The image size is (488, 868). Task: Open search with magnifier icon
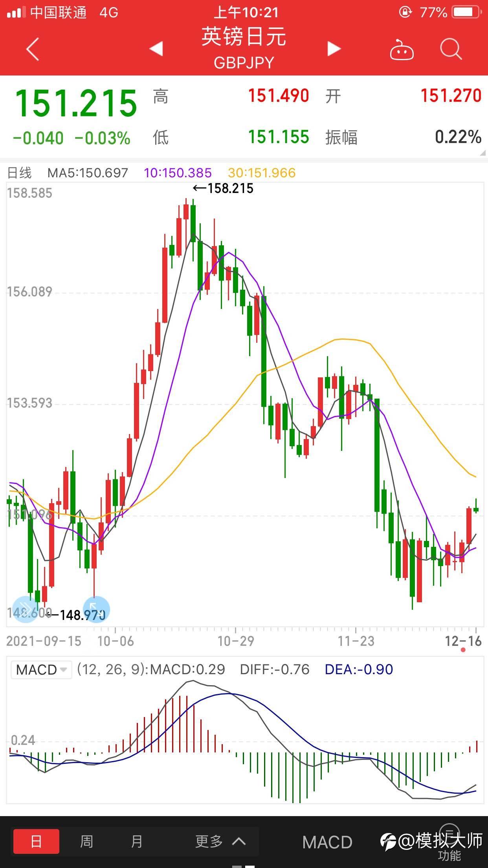pos(451,49)
